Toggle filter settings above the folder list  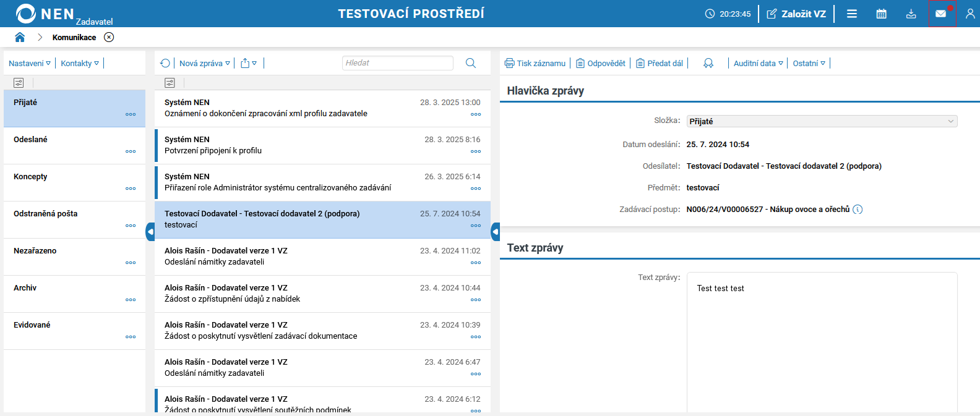pyautogui.click(x=19, y=83)
